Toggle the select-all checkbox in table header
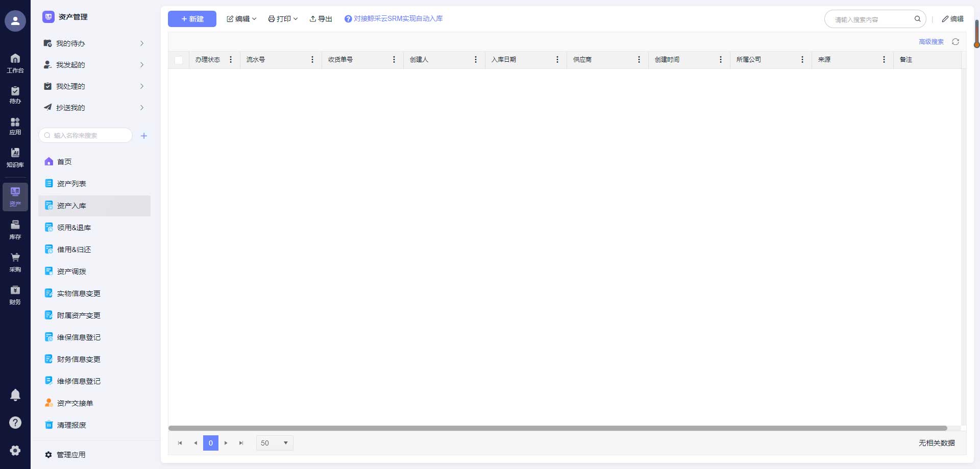980x469 pixels. (179, 60)
